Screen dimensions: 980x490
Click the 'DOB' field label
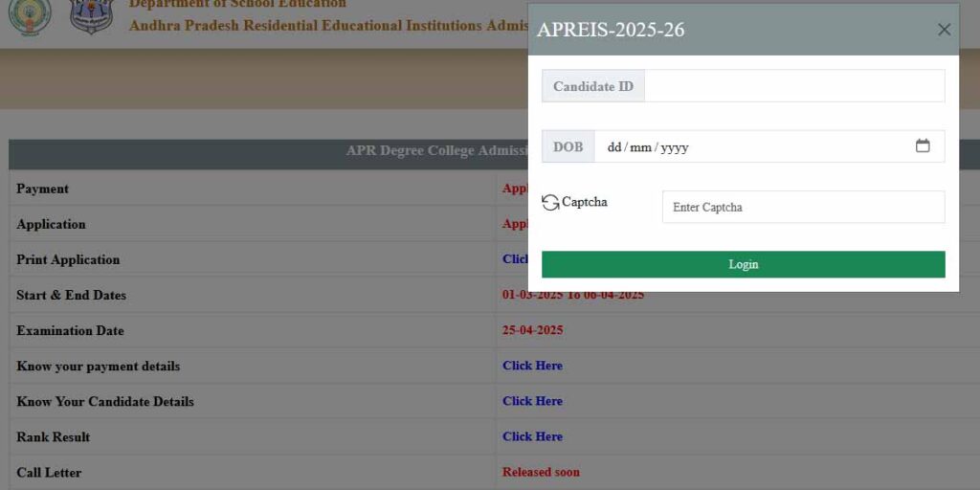(568, 146)
